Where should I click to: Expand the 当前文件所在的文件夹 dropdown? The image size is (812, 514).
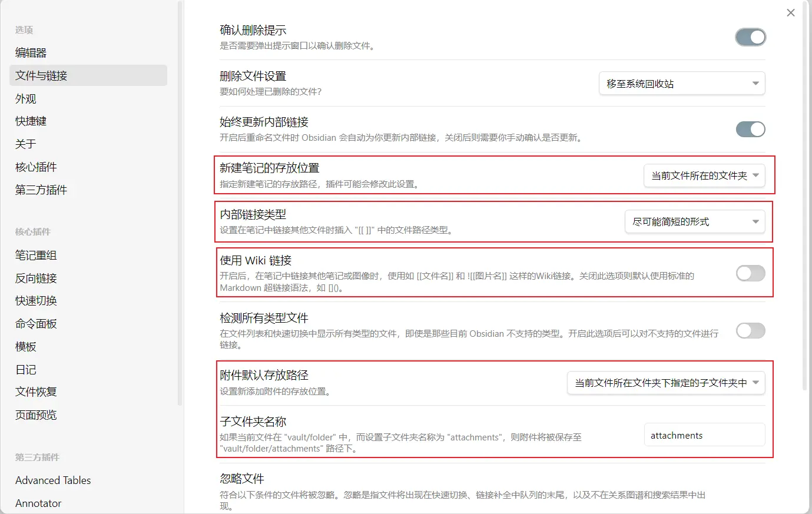coord(704,175)
